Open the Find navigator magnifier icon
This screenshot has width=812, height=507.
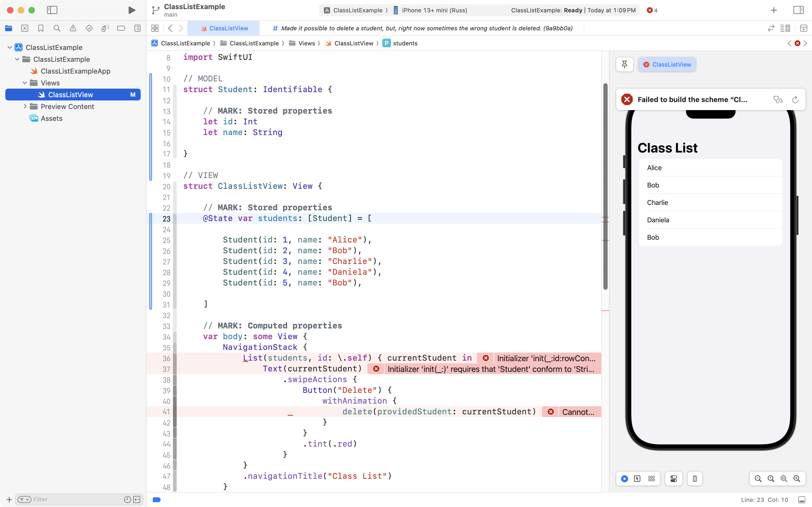click(57, 28)
